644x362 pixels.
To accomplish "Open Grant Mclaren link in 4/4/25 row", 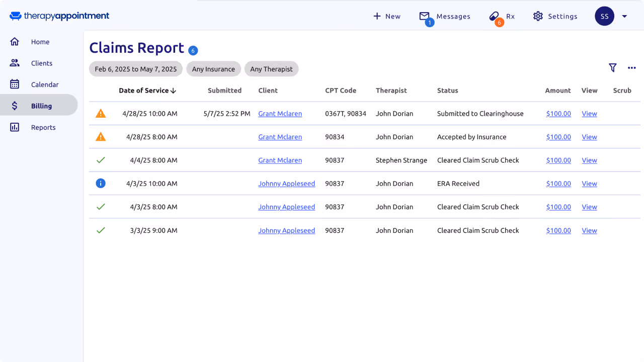I will tap(280, 160).
